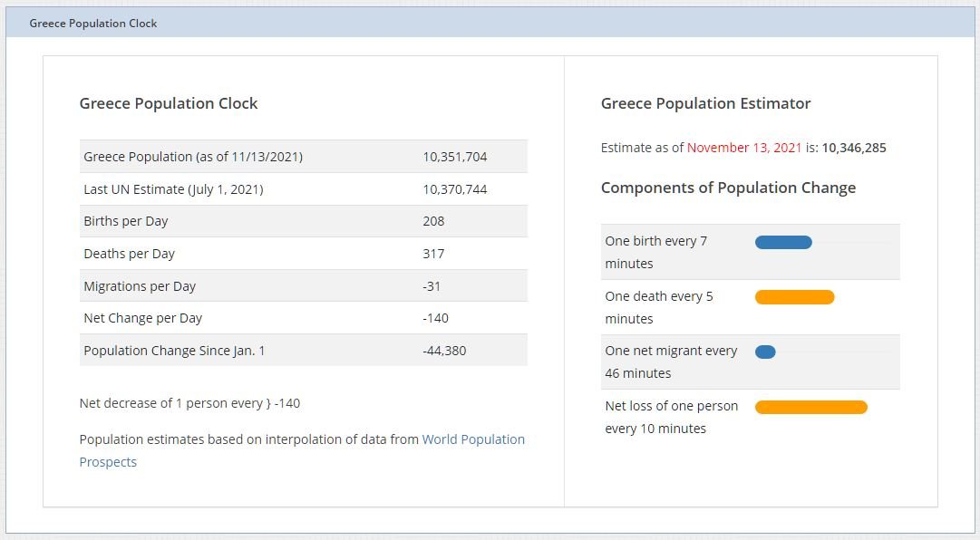Click the Components of Population Change heading

pyautogui.click(x=728, y=188)
